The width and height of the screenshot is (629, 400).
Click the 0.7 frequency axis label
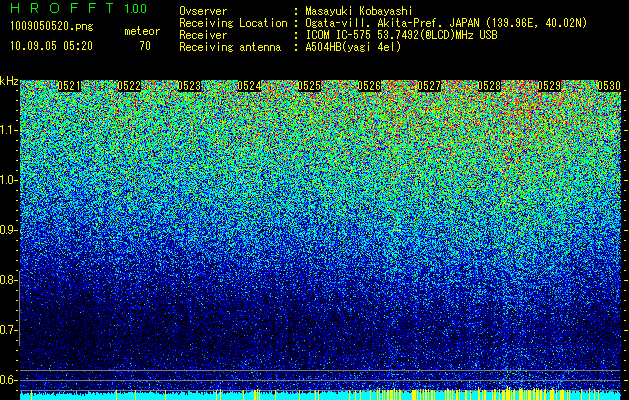[8, 330]
